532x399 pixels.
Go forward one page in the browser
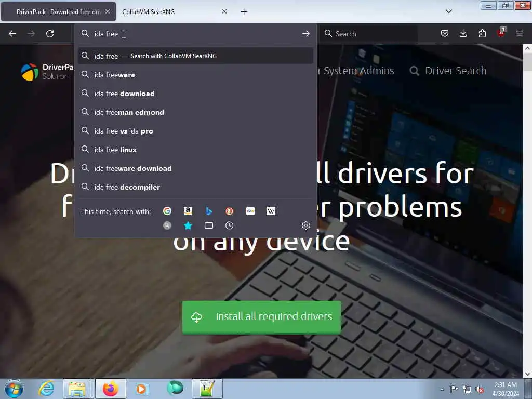[x=31, y=34]
